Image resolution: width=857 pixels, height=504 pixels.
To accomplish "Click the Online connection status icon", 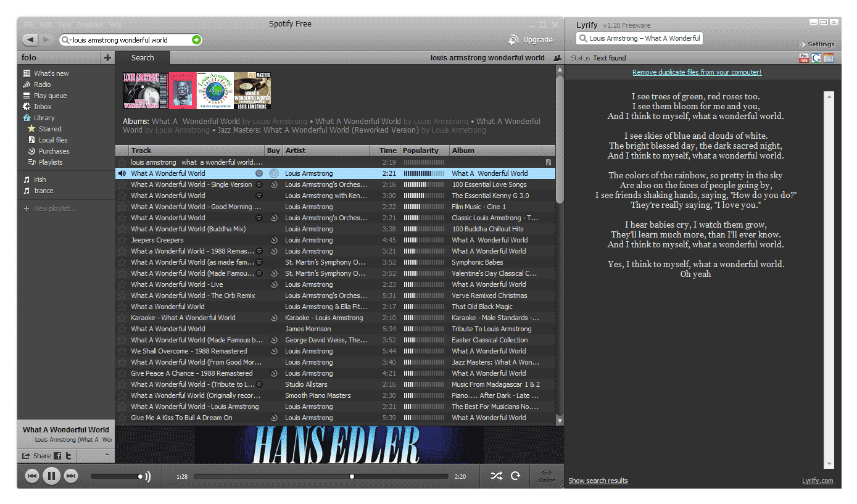I will coord(547,476).
